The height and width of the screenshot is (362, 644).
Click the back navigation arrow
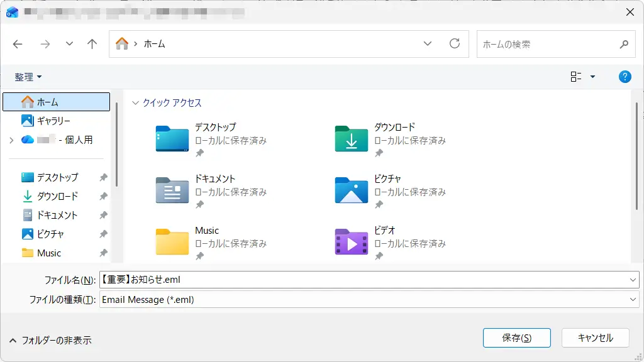tap(18, 44)
